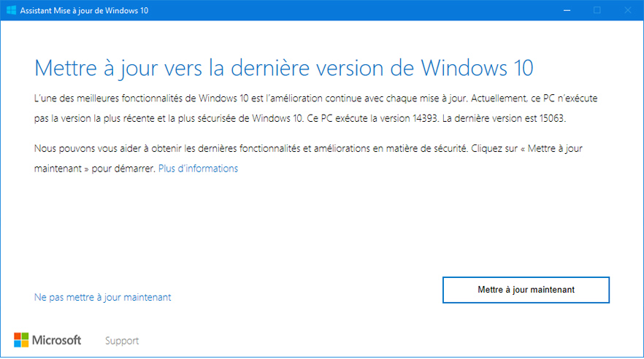Click the Microsoft wordmark text
This screenshot has width=644, height=359.
57,340
